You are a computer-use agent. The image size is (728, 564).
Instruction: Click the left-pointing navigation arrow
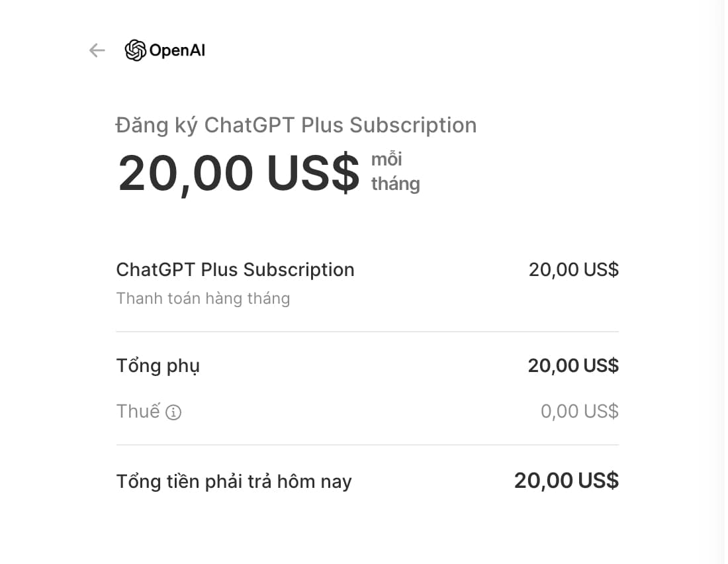[x=97, y=50]
